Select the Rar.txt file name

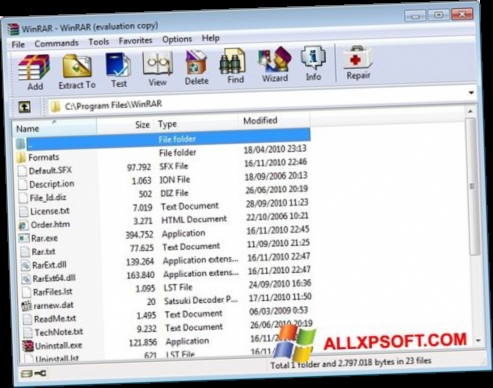(43, 252)
